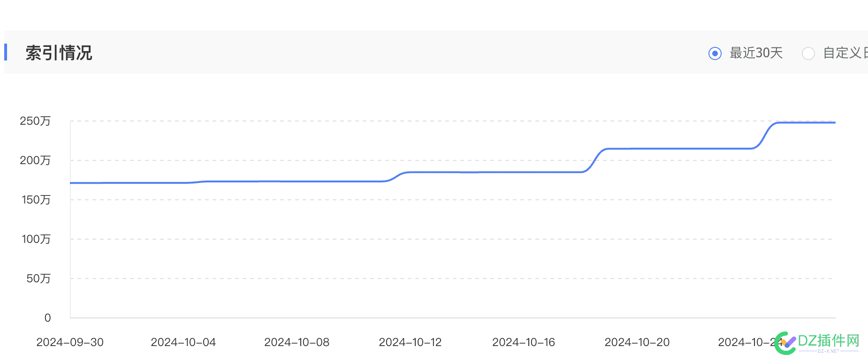
Task: Click the 250万 y-axis label
Action: coord(35,121)
